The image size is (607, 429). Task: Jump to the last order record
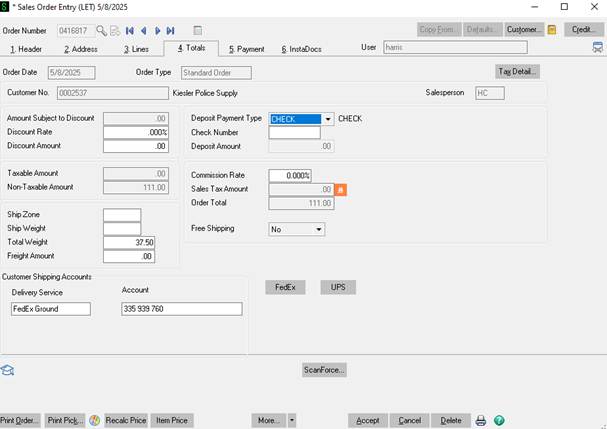[x=170, y=30]
